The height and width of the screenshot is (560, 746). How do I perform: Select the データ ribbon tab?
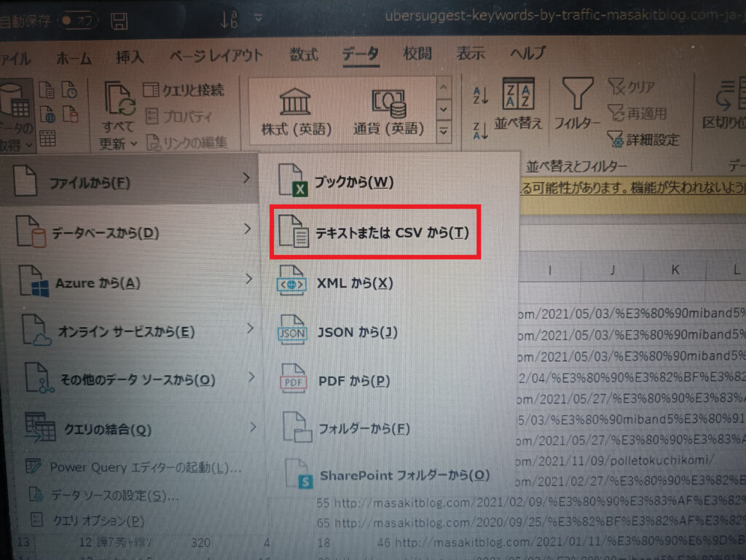pos(361,53)
